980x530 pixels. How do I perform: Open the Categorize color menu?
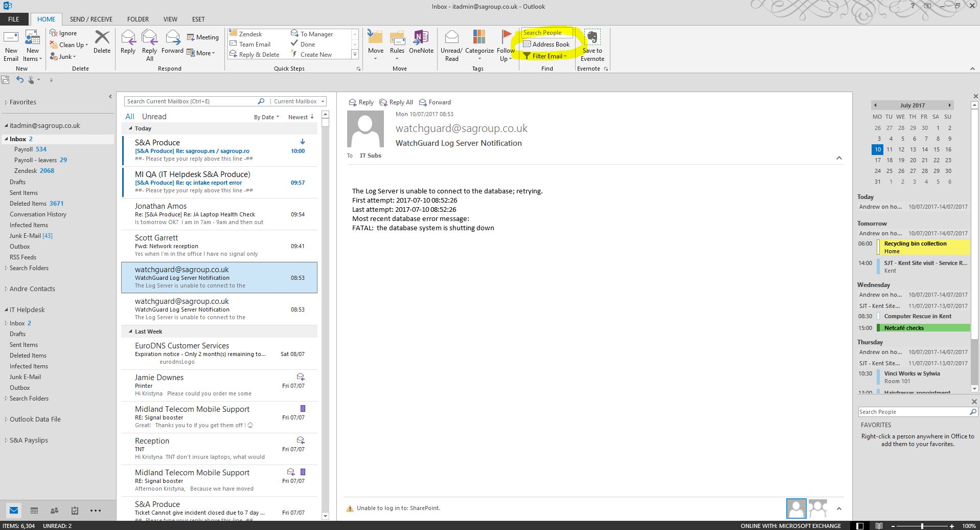pos(479,45)
